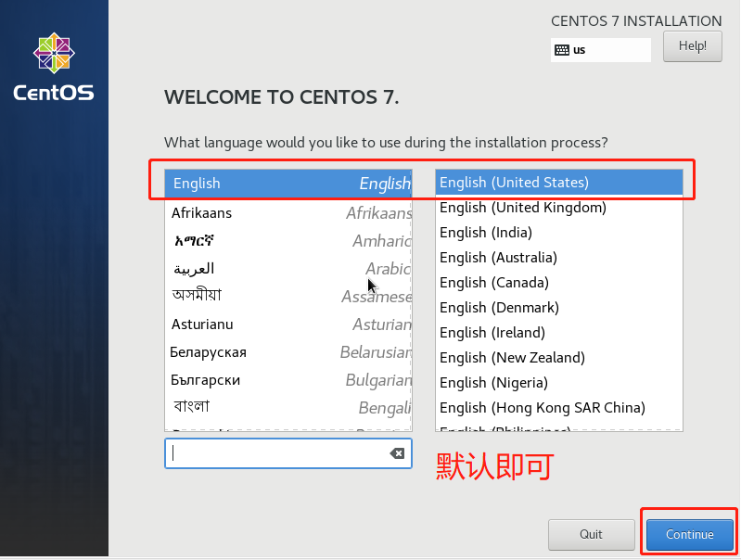This screenshot has width=741, height=560.
Task: Choose English (New Zealand) locale
Action: (x=559, y=358)
